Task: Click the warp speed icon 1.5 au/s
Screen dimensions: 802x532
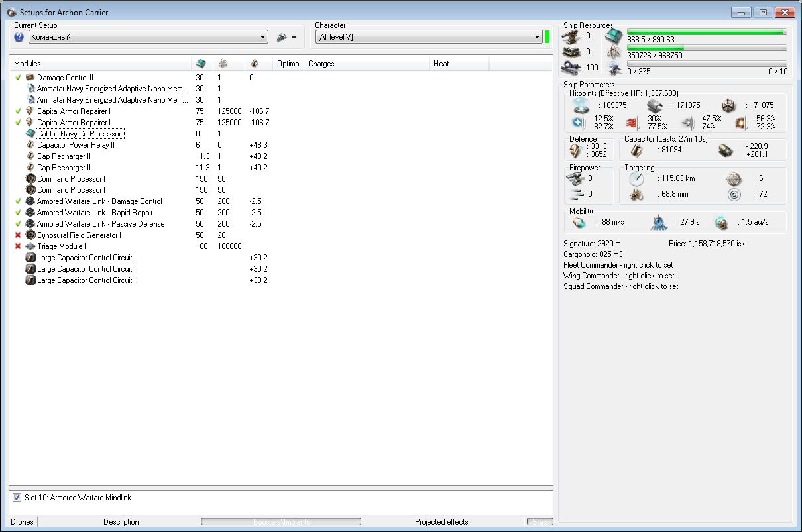Action: point(721,223)
